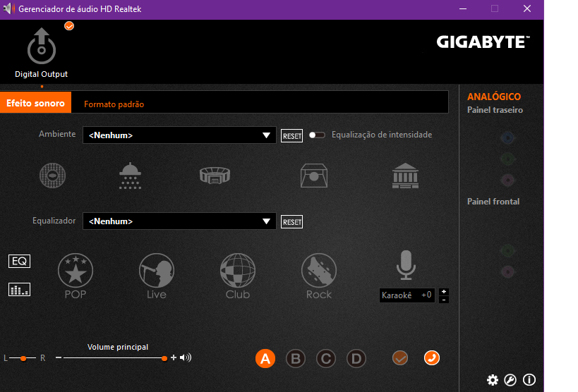578x392 pixels.
Task: Select the bathroom shower environment icon
Action: point(130,176)
